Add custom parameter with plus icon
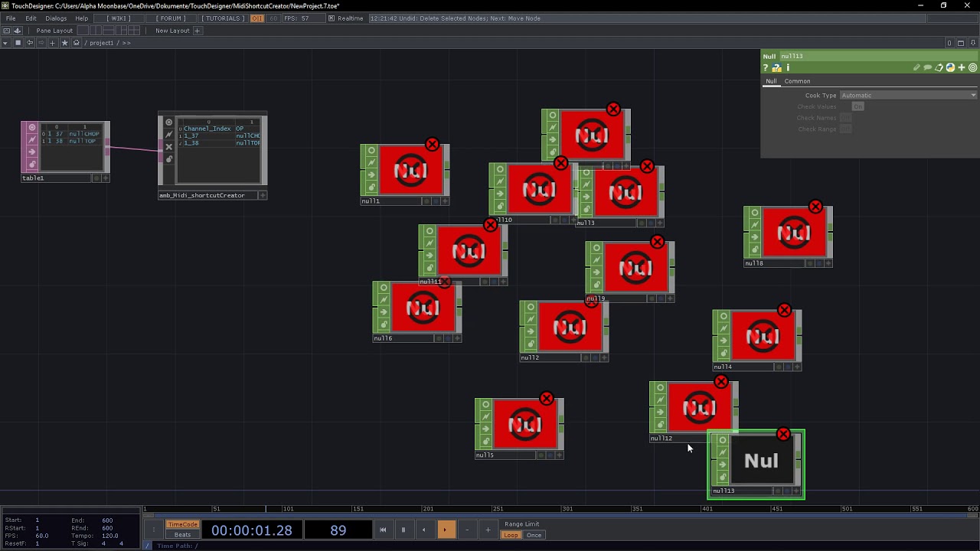 pos(962,68)
